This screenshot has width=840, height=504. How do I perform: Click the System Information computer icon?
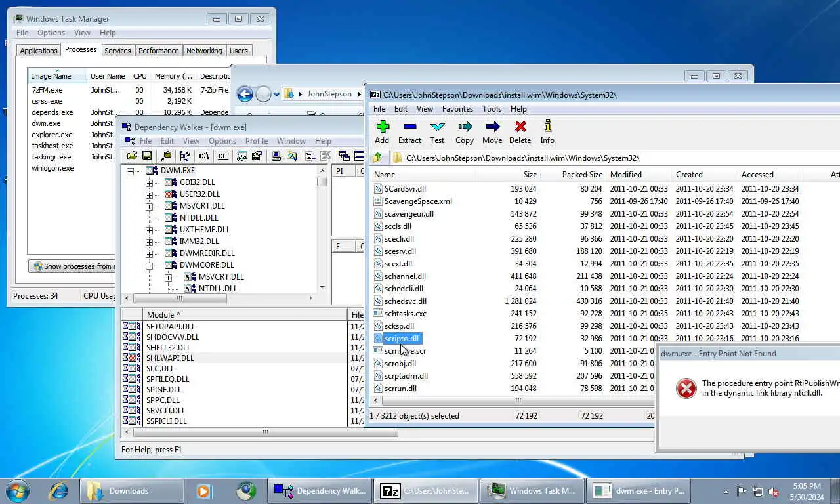pyautogui.click(x=276, y=156)
